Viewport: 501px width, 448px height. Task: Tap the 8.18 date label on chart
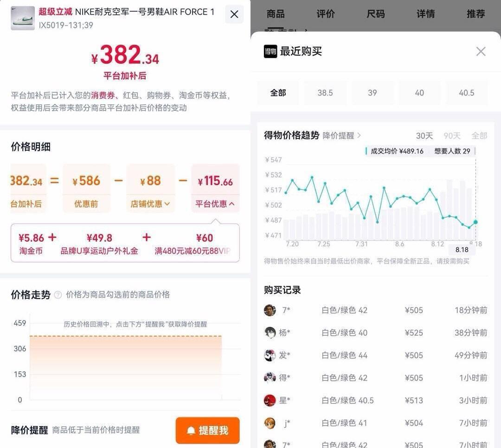point(462,250)
